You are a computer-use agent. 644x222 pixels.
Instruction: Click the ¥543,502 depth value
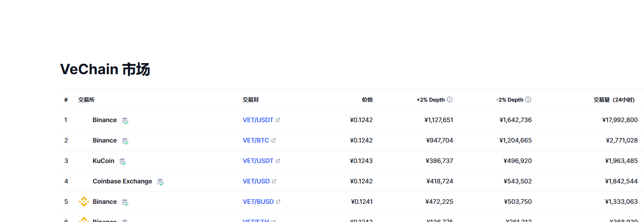[x=518, y=181]
